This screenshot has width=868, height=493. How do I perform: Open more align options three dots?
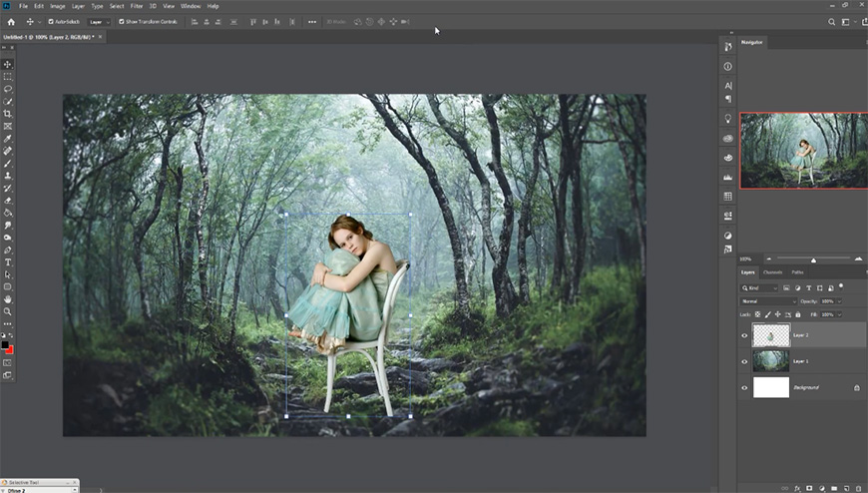pos(312,22)
